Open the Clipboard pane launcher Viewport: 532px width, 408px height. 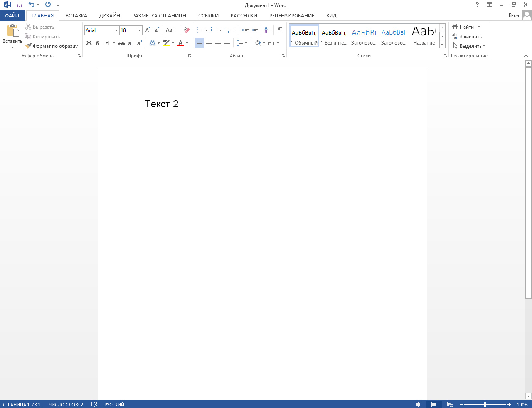[x=79, y=56]
